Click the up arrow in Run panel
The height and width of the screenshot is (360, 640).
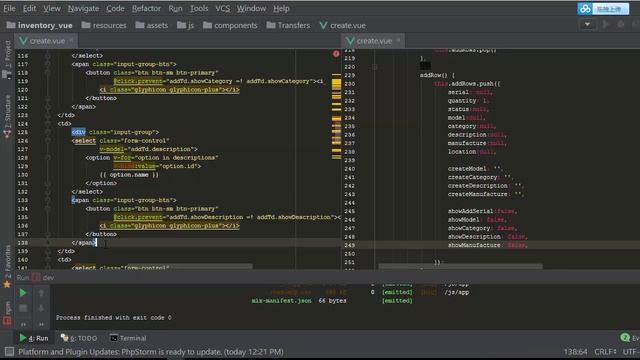41,293
